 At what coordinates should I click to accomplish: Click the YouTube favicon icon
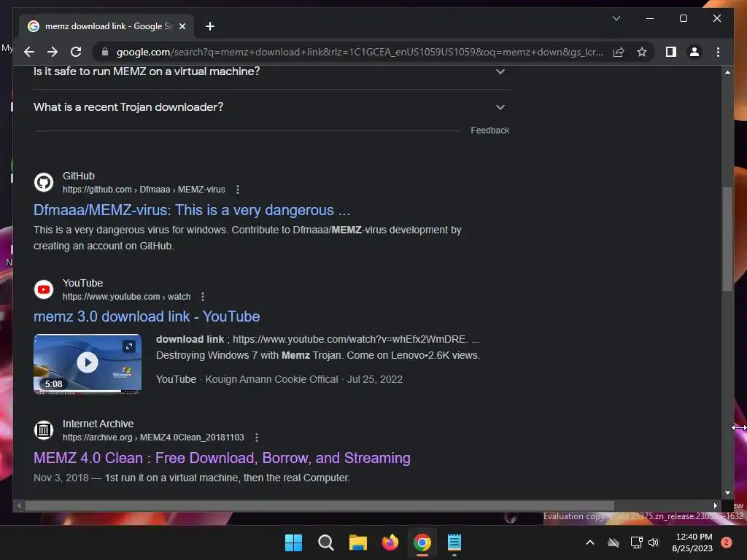pyautogui.click(x=44, y=289)
